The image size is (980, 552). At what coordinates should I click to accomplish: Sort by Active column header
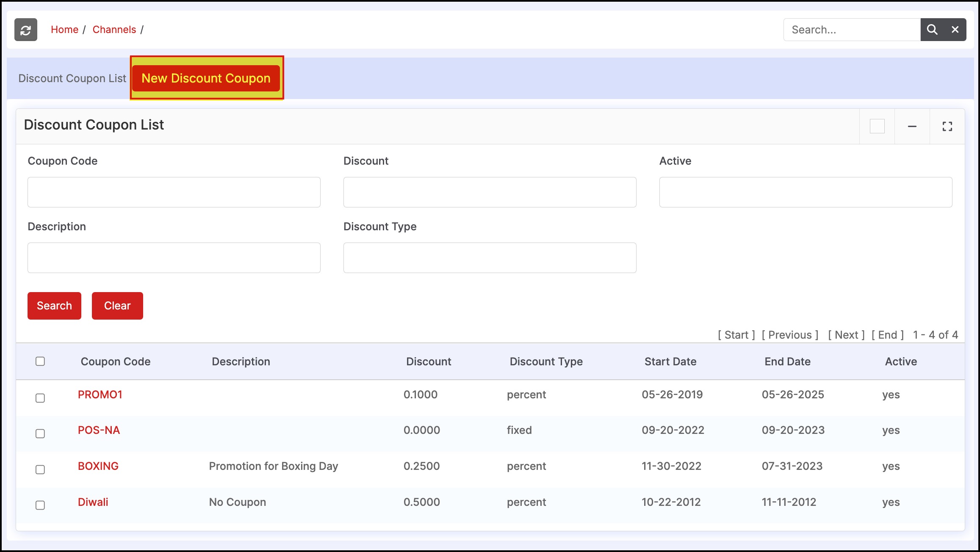click(901, 362)
